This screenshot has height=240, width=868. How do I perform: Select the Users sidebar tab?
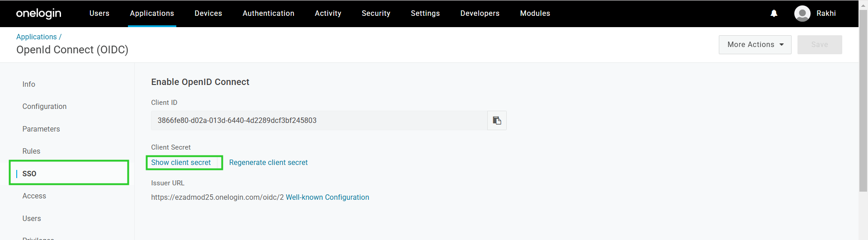tap(32, 218)
